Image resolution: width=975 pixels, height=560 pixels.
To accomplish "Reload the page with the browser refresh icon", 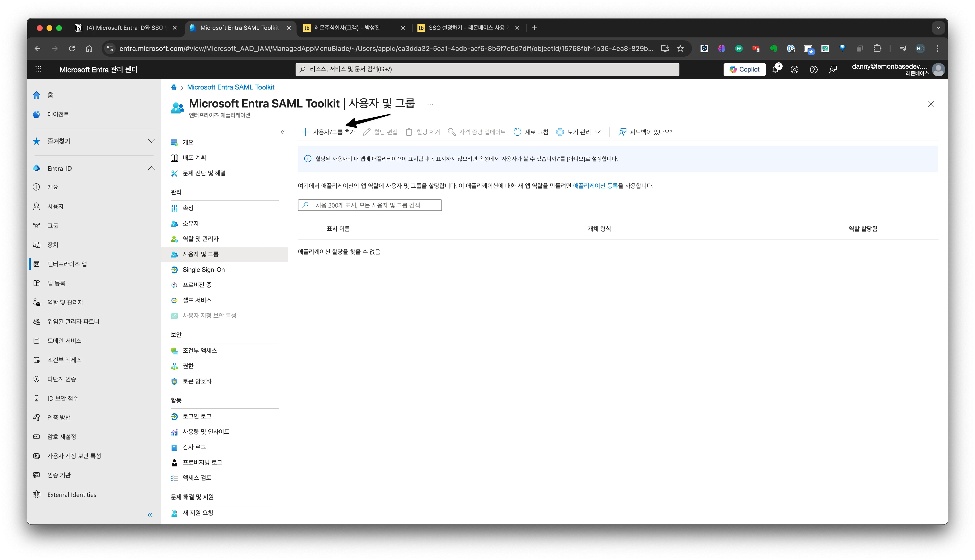I will (x=72, y=48).
